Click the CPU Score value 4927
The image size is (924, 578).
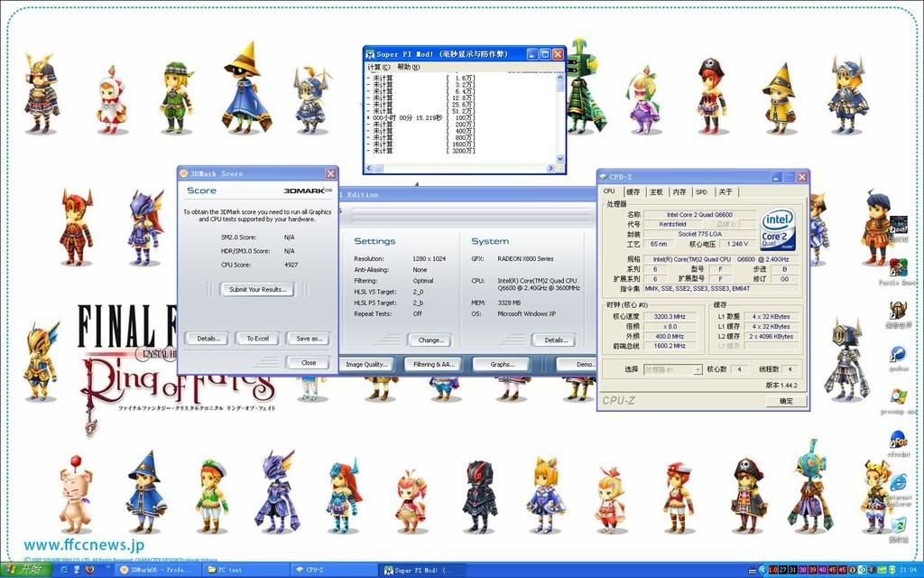[291, 265]
